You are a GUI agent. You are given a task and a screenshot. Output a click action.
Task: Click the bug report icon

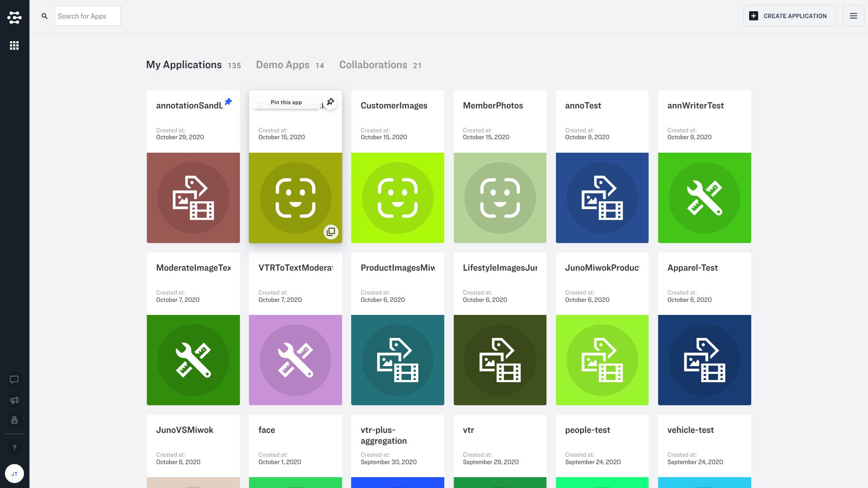coord(14,420)
